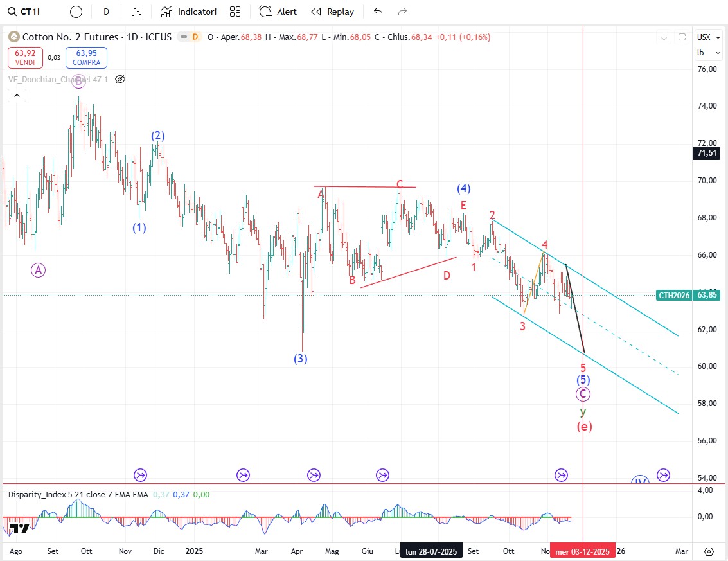Open bar chart style selector
The height and width of the screenshot is (561, 728).
tap(136, 12)
